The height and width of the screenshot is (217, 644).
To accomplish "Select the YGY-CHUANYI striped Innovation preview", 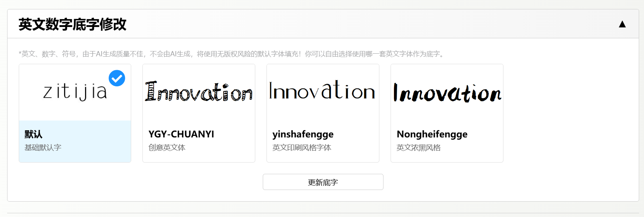I will coord(199,92).
